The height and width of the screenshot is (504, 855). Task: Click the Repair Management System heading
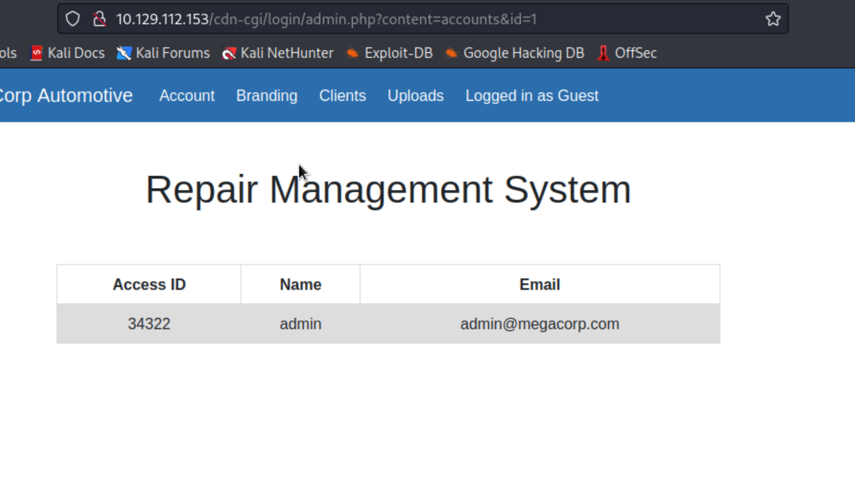point(388,190)
